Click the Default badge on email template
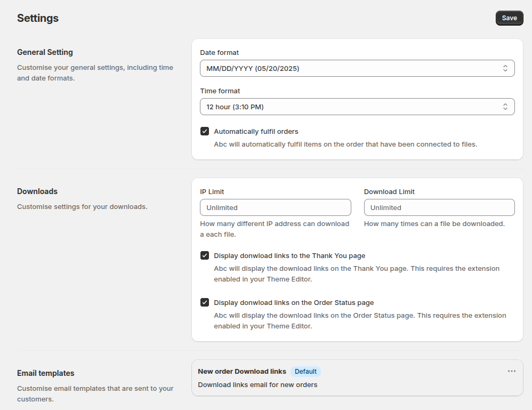 305,371
